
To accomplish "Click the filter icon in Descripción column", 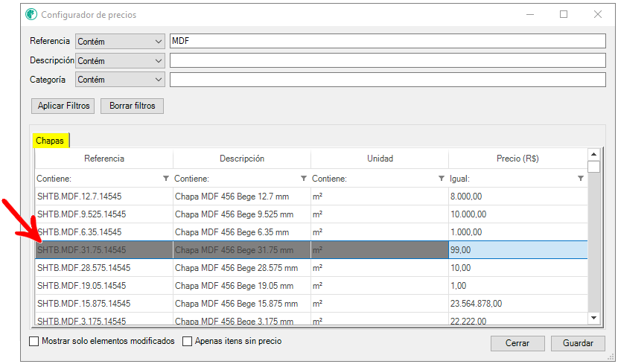I will tap(303, 179).
